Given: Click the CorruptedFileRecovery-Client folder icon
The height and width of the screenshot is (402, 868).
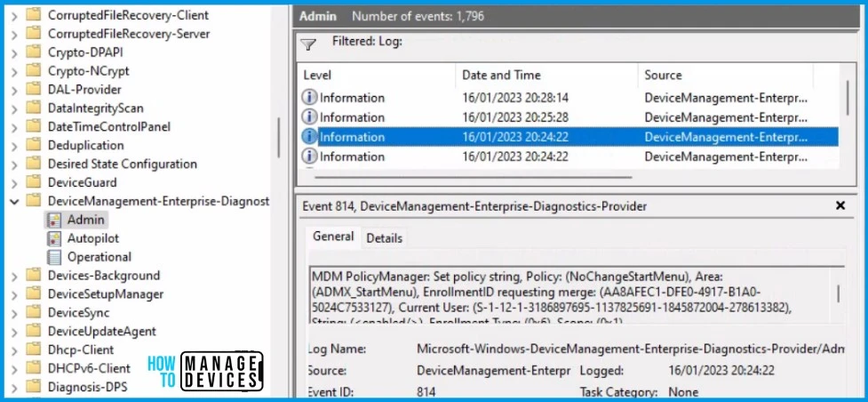Looking at the screenshot, I should (34, 15).
